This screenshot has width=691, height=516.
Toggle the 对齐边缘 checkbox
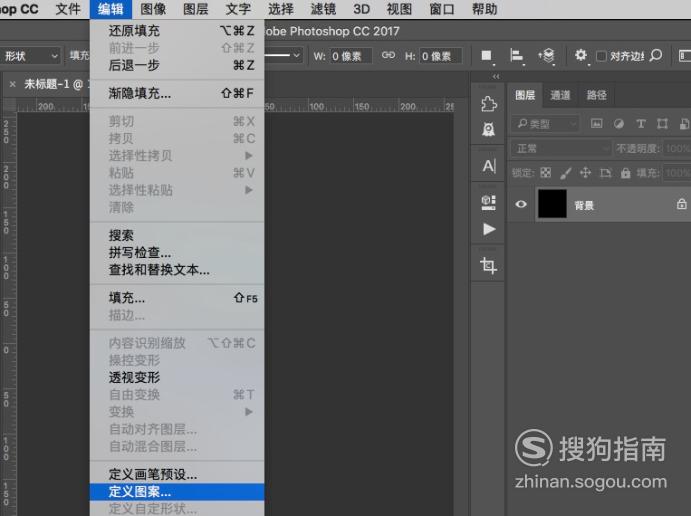(601, 56)
